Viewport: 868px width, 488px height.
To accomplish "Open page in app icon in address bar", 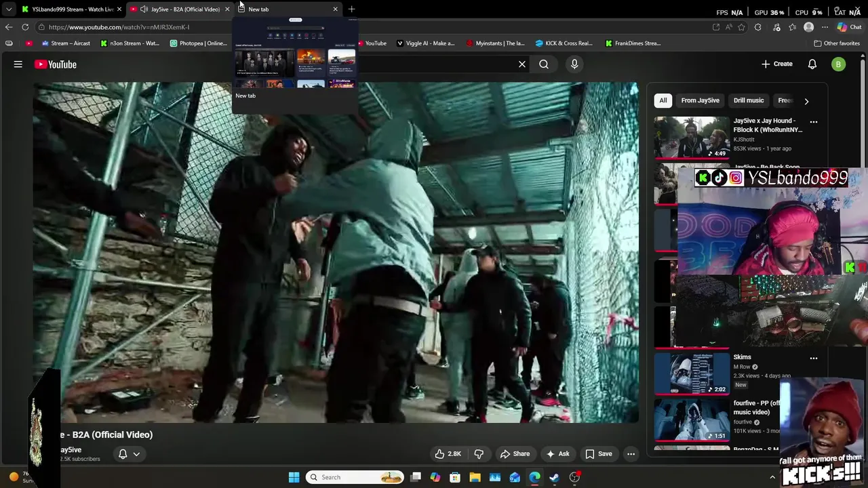I will click(716, 27).
